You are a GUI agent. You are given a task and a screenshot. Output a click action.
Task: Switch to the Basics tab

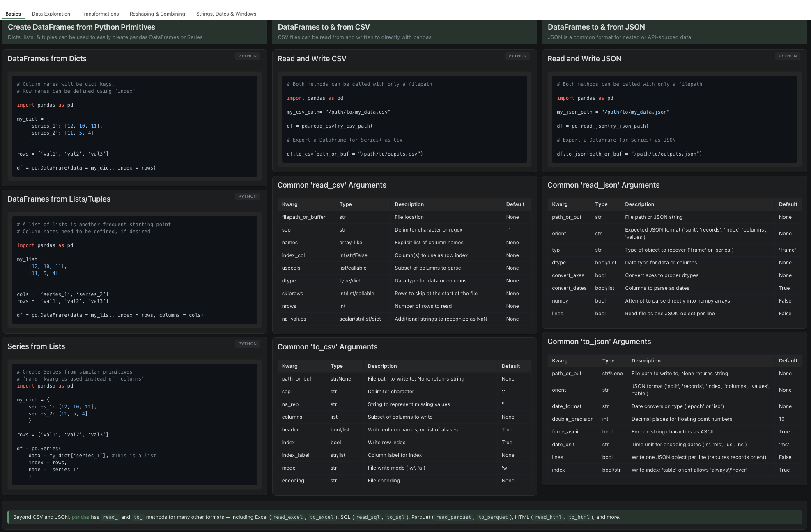[x=13, y=14]
